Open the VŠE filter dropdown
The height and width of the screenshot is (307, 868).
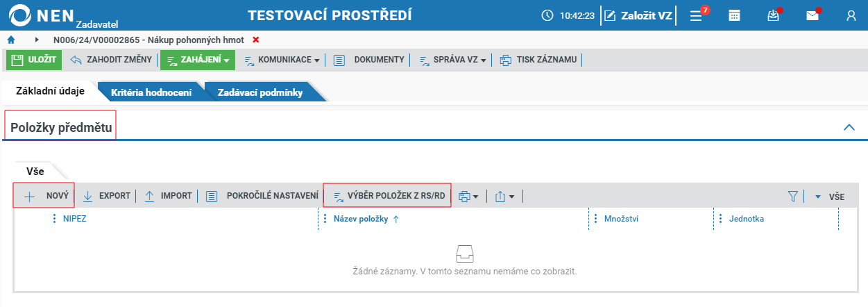tap(829, 197)
